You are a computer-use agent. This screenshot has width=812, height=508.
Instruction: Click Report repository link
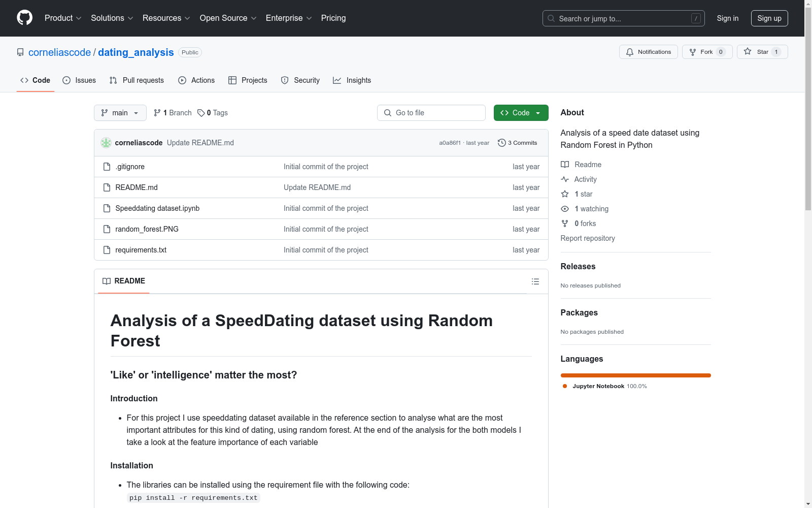point(588,238)
